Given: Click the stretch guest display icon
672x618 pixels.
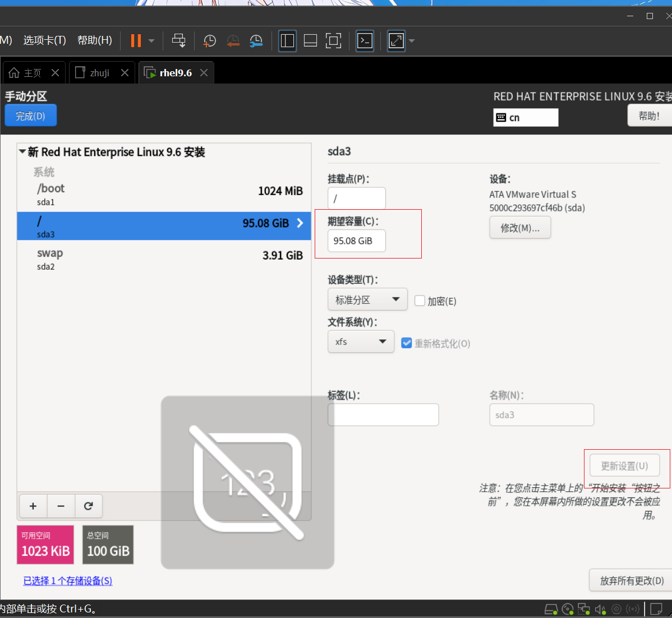Looking at the screenshot, I should click(x=396, y=41).
